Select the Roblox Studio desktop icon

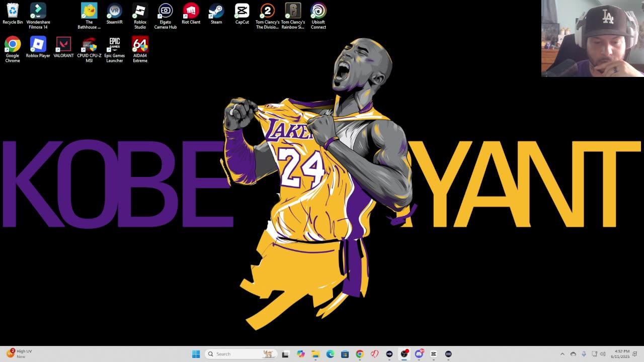click(140, 16)
